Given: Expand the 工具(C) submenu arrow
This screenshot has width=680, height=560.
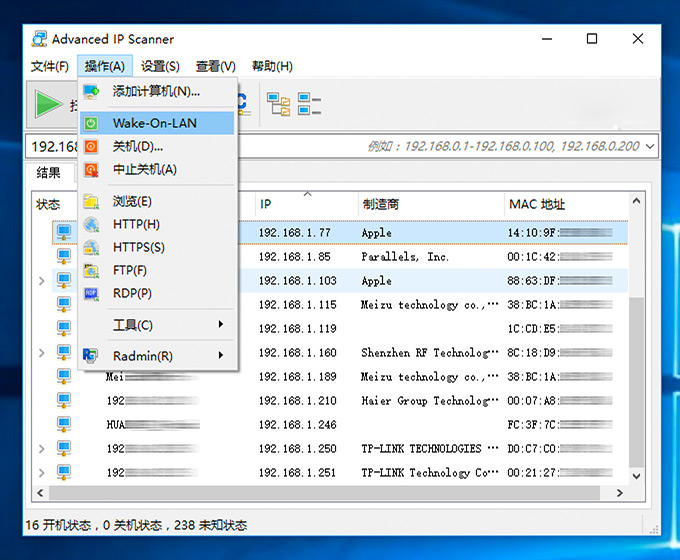Looking at the screenshot, I should coord(221,324).
